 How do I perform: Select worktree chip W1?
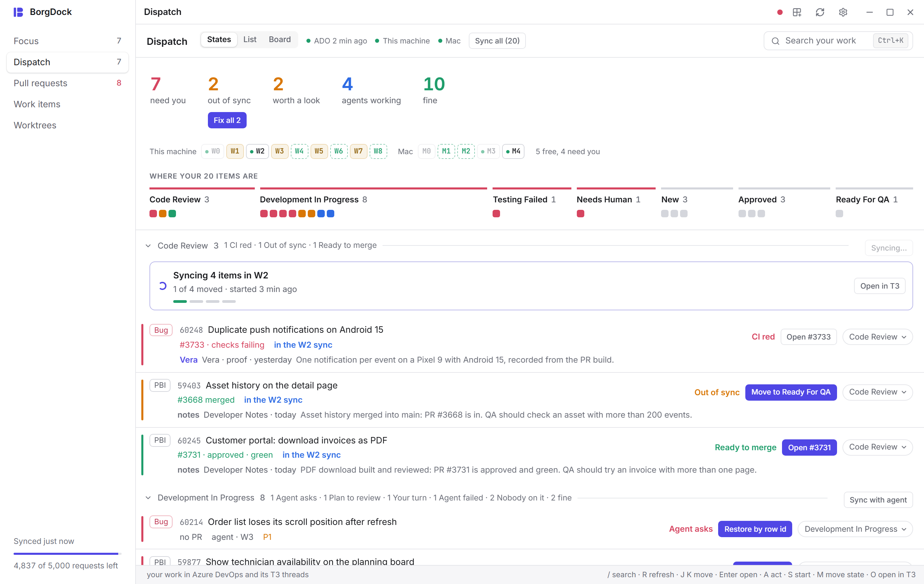click(x=235, y=151)
